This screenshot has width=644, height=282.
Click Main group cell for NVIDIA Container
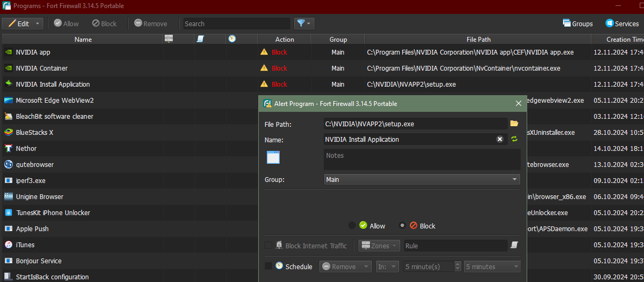[x=338, y=68]
